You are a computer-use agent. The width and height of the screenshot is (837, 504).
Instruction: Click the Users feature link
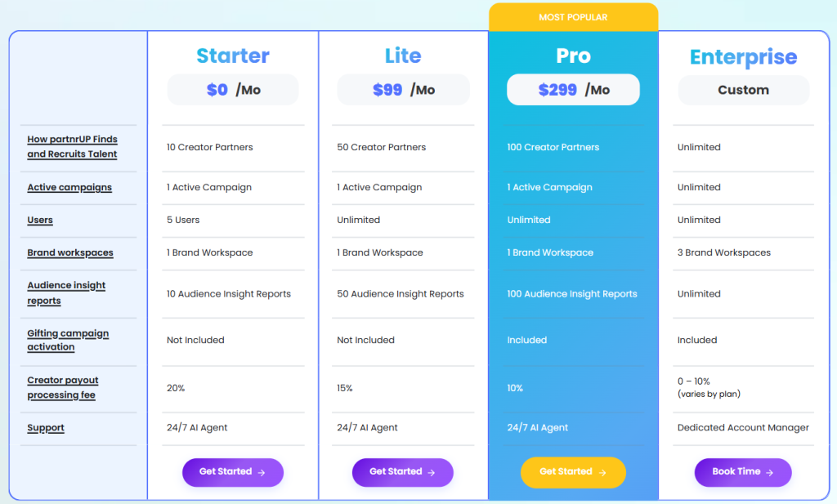pos(40,221)
